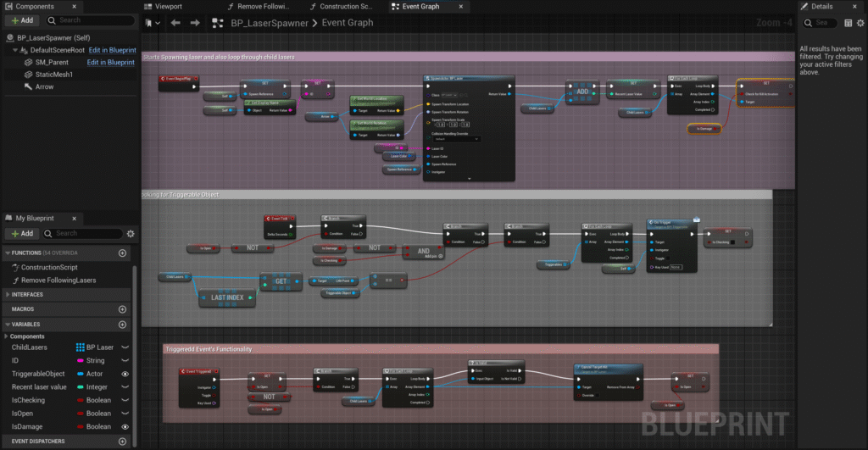Viewport: 868px width, 450px height.
Task: Select the ADD array node
Action: click(582, 92)
